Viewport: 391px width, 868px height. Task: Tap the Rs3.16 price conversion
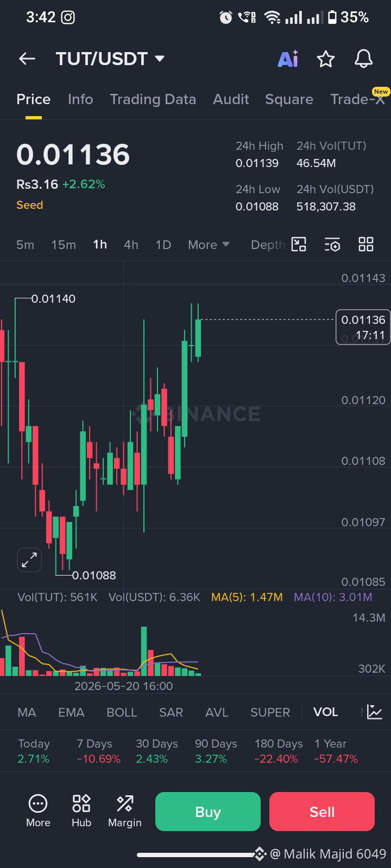tap(37, 184)
